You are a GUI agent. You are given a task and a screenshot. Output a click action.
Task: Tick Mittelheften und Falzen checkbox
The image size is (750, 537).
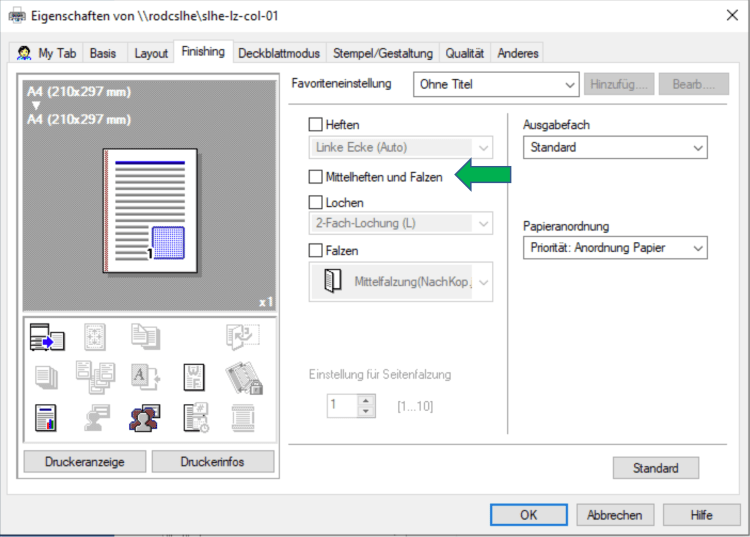(x=317, y=177)
